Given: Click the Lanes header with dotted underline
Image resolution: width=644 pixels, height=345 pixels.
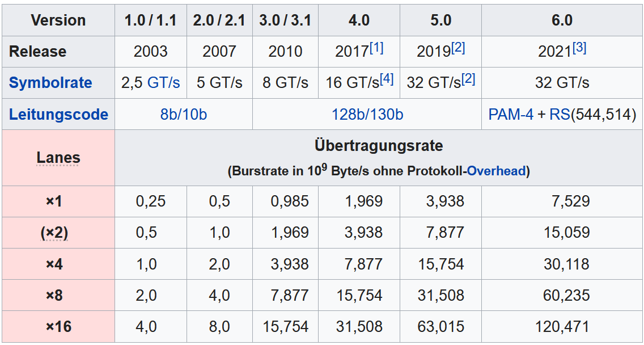Looking at the screenshot, I should tap(58, 158).
